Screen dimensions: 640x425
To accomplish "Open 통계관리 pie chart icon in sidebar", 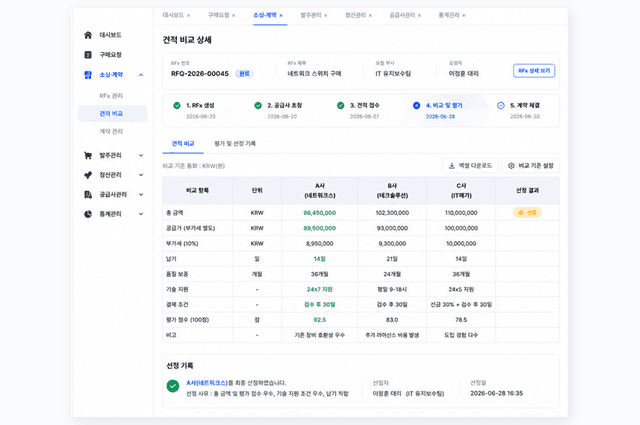I will coord(88,214).
